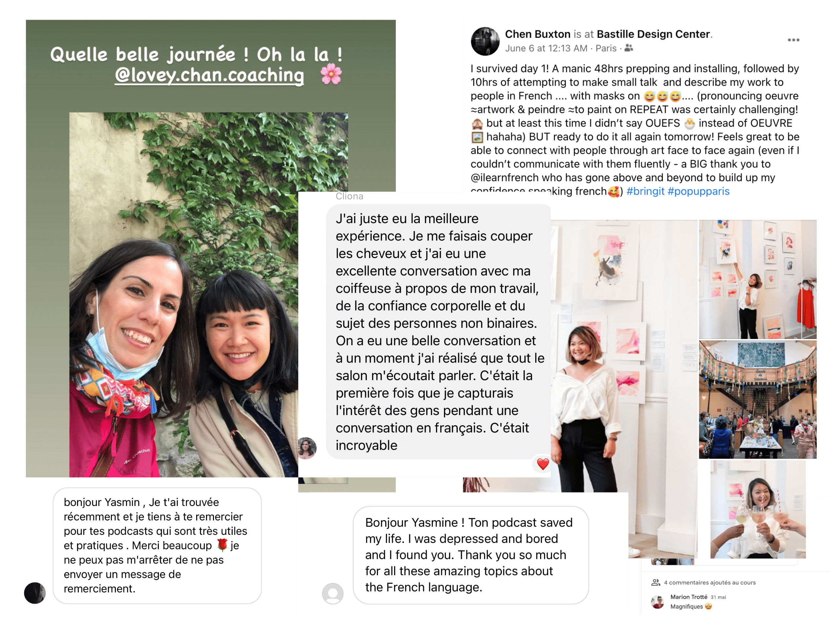Click the friends audience icon beside Paris
The width and height of the screenshot is (840, 630).
point(629,48)
